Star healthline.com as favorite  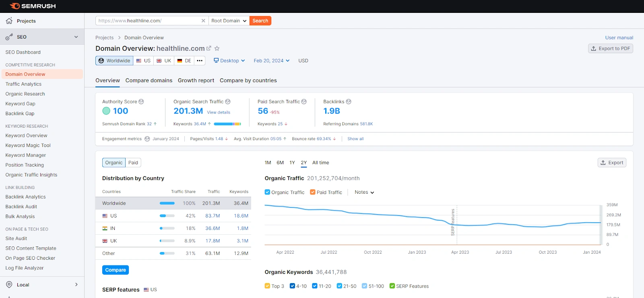pos(217,48)
